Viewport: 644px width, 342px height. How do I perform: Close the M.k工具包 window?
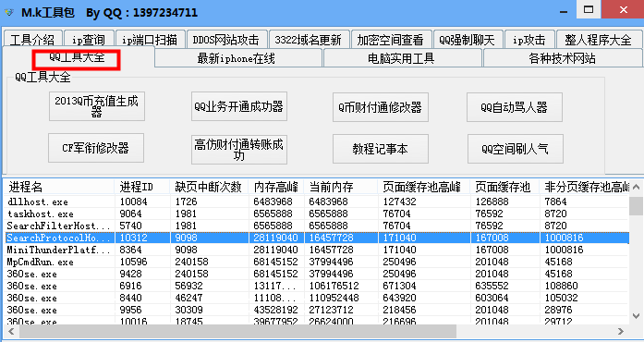(623, 9)
